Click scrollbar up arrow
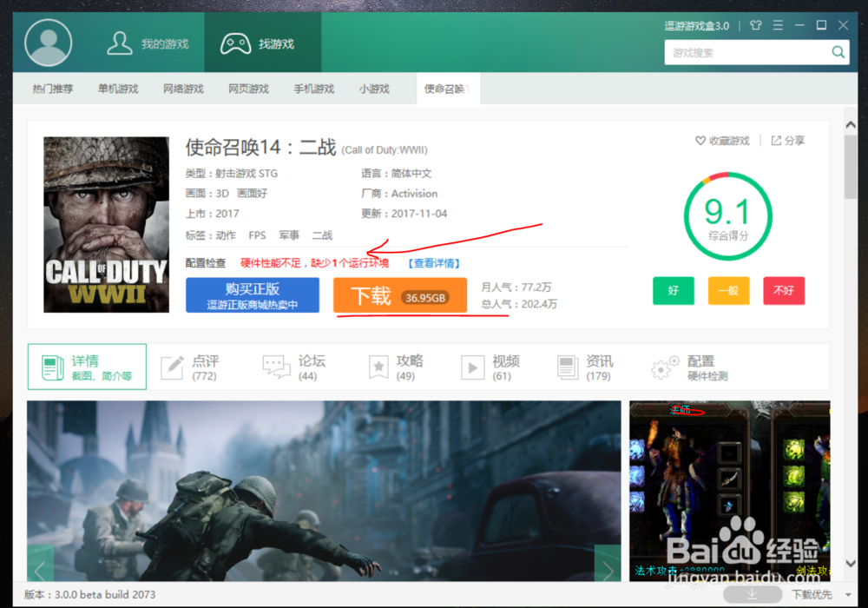This screenshot has height=608, width=868. 851,125
